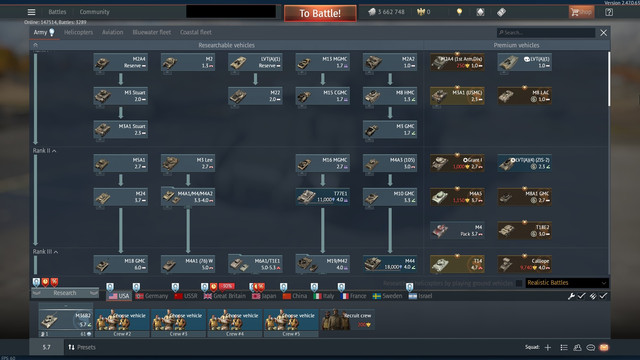Click the Research button
The width and height of the screenshot is (640, 360).
click(x=65, y=293)
